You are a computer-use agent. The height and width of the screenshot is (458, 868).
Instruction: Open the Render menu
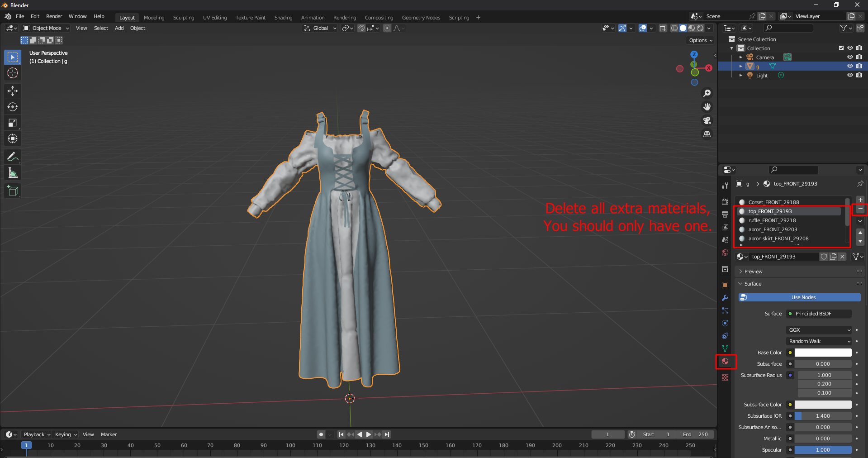coord(54,16)
